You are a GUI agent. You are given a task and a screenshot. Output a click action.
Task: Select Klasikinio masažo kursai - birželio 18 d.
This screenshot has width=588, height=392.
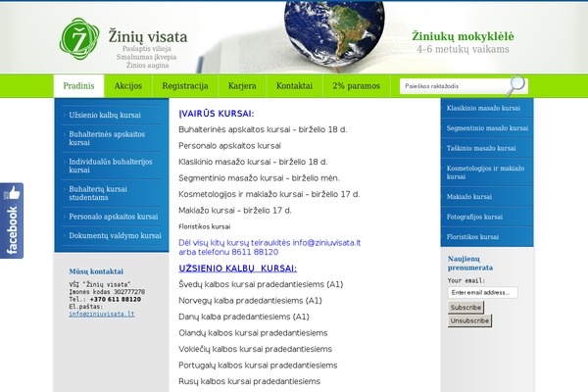coord(253,162)
